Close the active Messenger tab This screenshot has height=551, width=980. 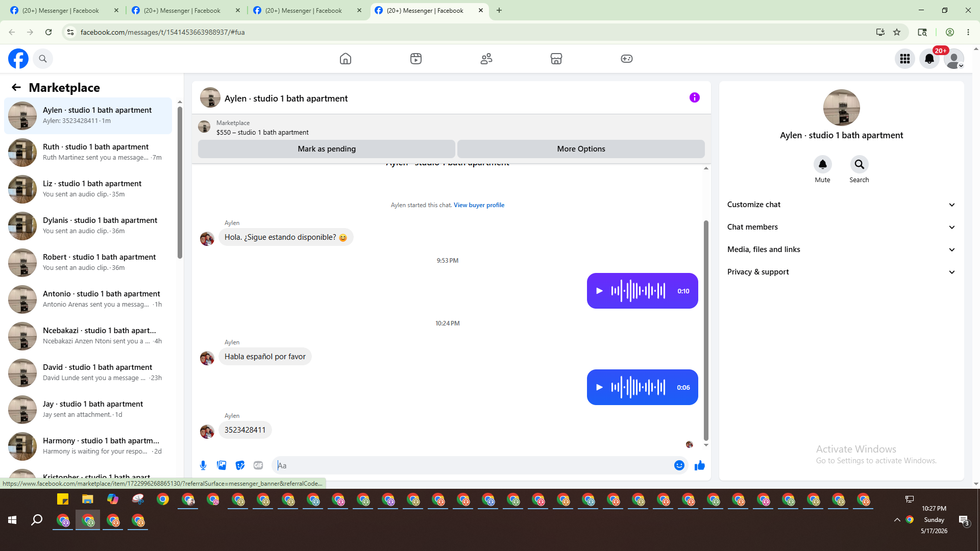coord(481,10)
